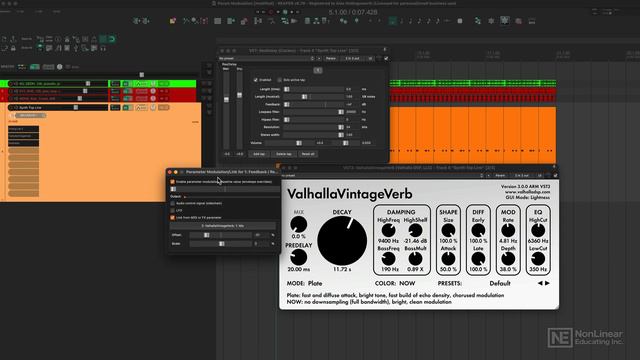Click Reset all button in ReaDelay
This screenshot has width=640, height=360.
(x=308, y=154)
